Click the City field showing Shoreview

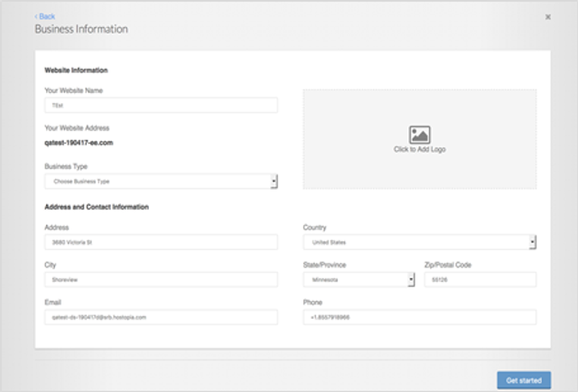(x=161, y=279)
